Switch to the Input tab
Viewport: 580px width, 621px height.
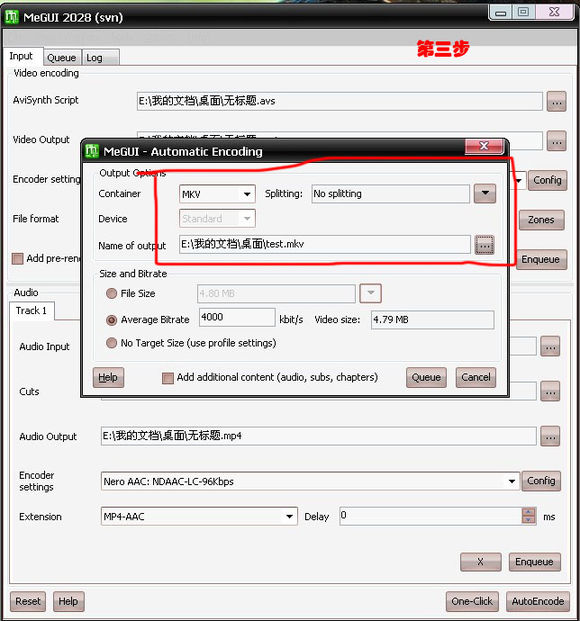[x=21, y=56]
